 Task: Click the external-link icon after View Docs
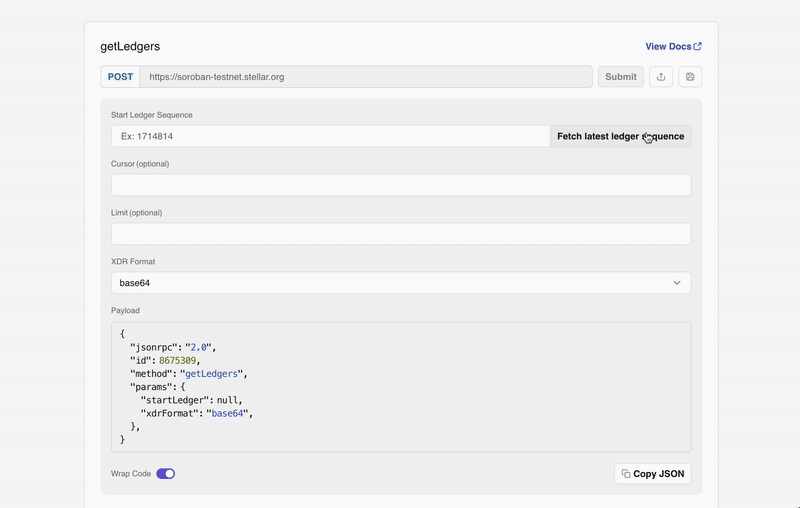(698, 47)
